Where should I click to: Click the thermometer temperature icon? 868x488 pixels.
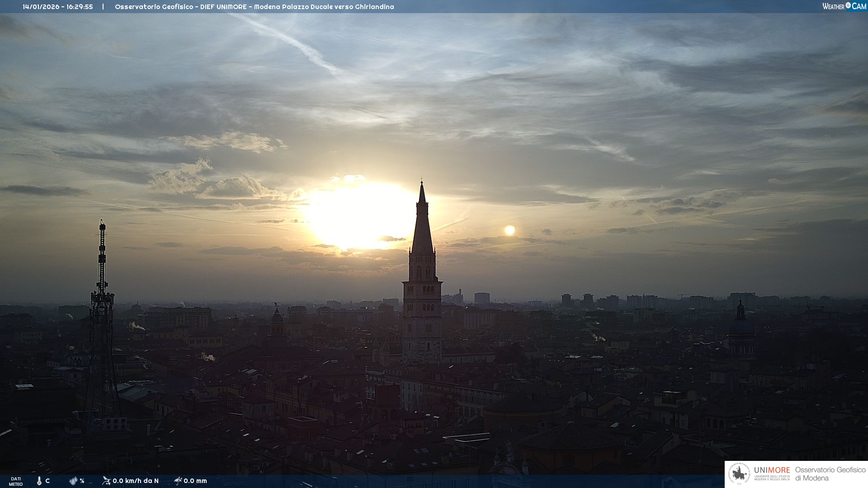click(39, 481)
